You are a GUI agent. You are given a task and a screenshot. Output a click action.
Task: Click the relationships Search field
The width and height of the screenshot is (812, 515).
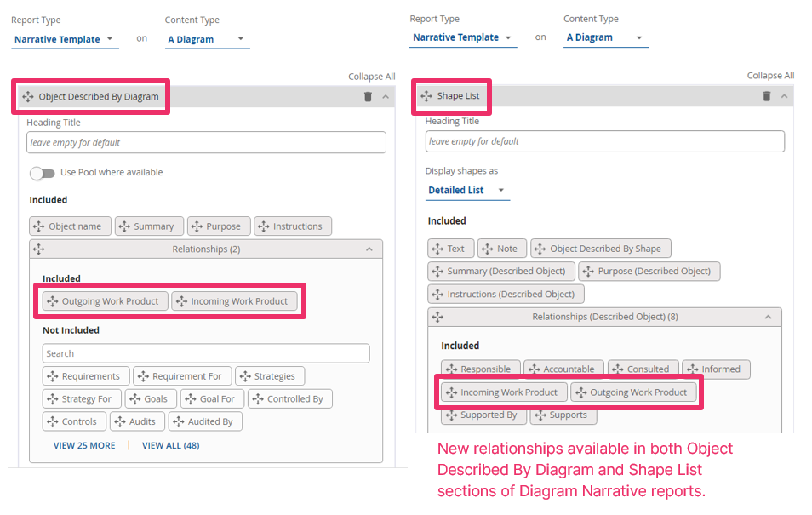(x=205, y=353)
